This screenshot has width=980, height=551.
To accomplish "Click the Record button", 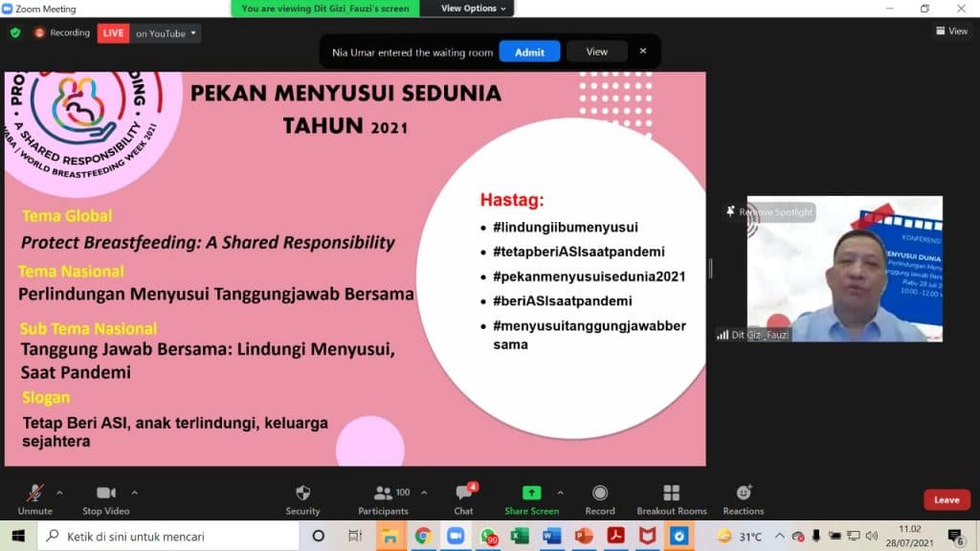I will tap(600, 499).
